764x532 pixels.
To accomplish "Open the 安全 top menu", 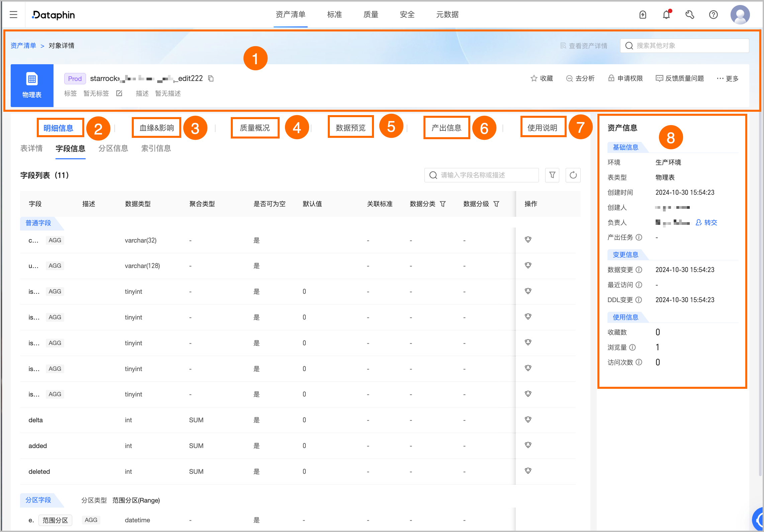I will [x=407, y=14].
